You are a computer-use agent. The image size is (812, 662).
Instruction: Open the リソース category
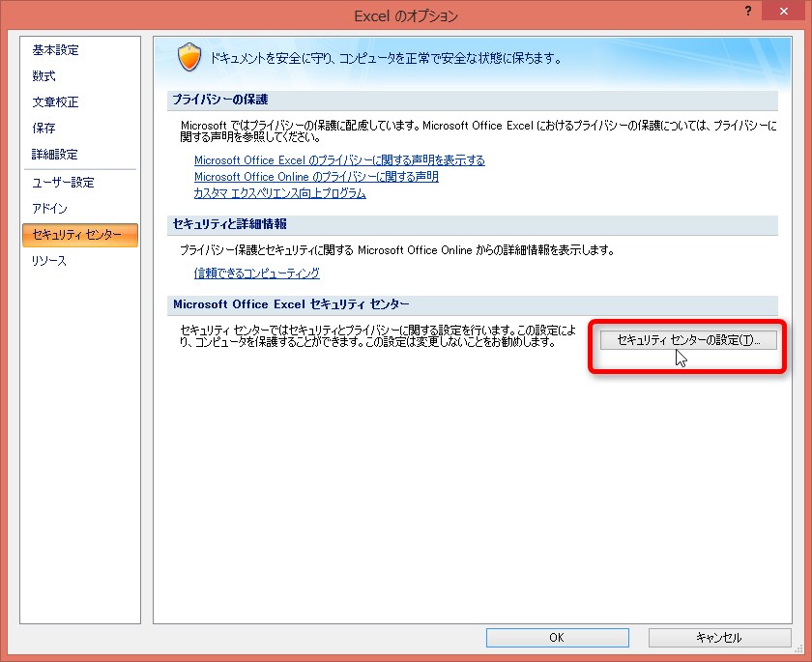pyautogui.click(x=49, y=261)
